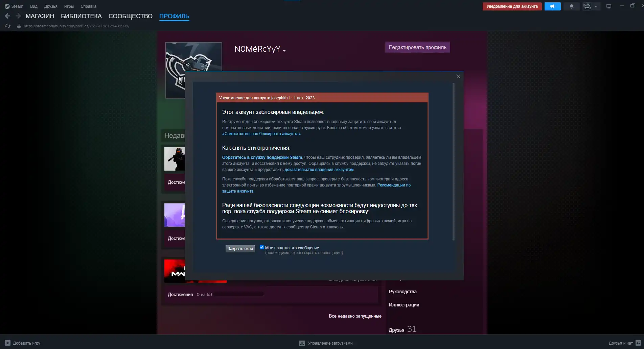This screenshot has height=349, width=644.
Task: Open доказательство владения аккаунтом link
Action: click(319, 170)
